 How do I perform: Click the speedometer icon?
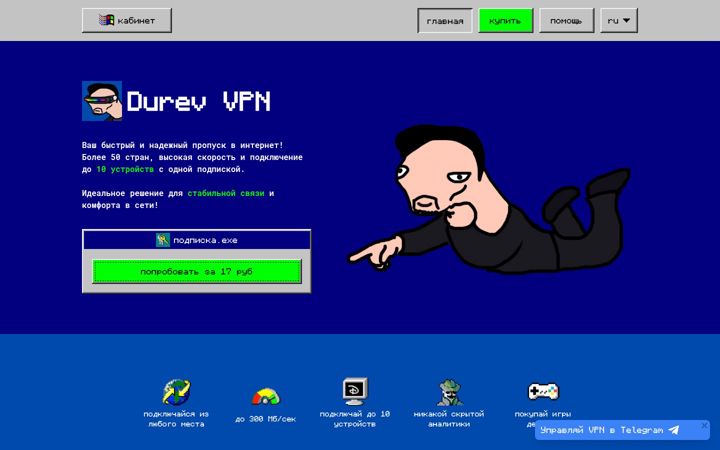click(x=265, y=397)
